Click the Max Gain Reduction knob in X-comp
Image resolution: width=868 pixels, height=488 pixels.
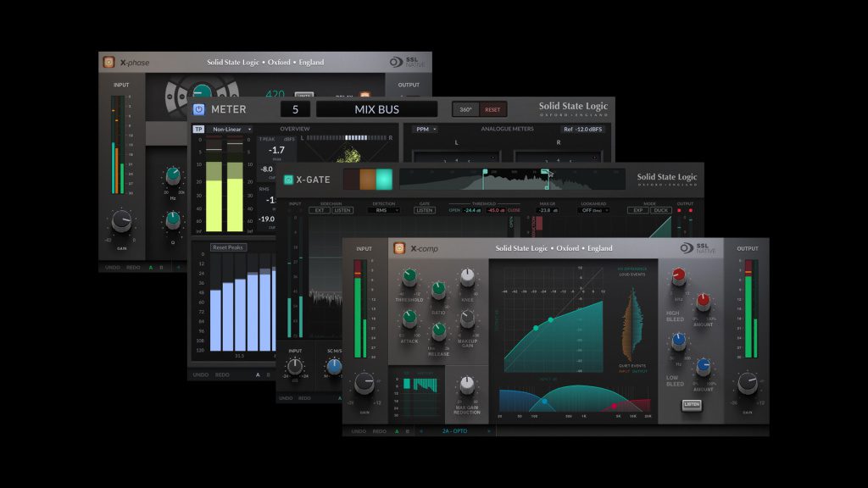465,385
